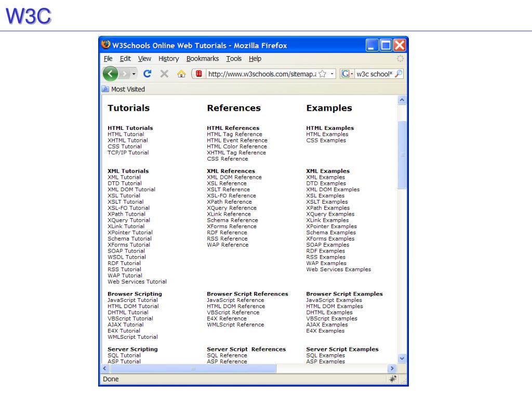Click the horizontal scrollbar right arrow

[392, 368]
